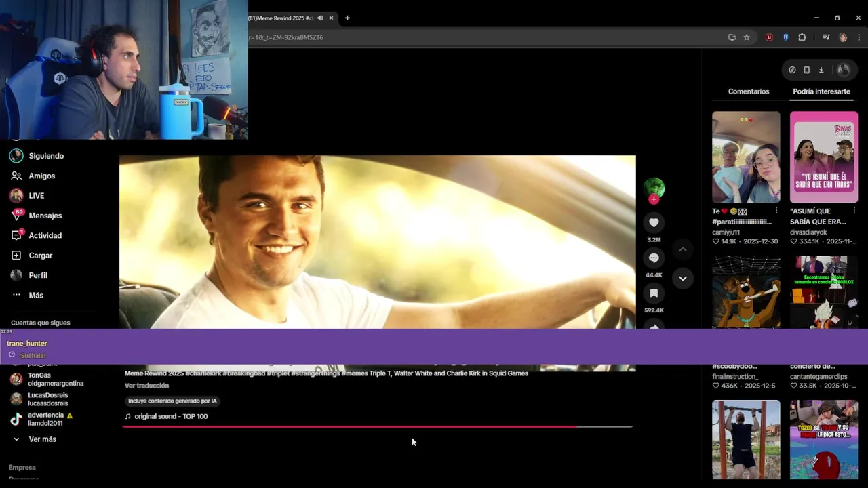Screen dimensions: 868x488
Task: Click the video player to pause
Action: (377, 242)
